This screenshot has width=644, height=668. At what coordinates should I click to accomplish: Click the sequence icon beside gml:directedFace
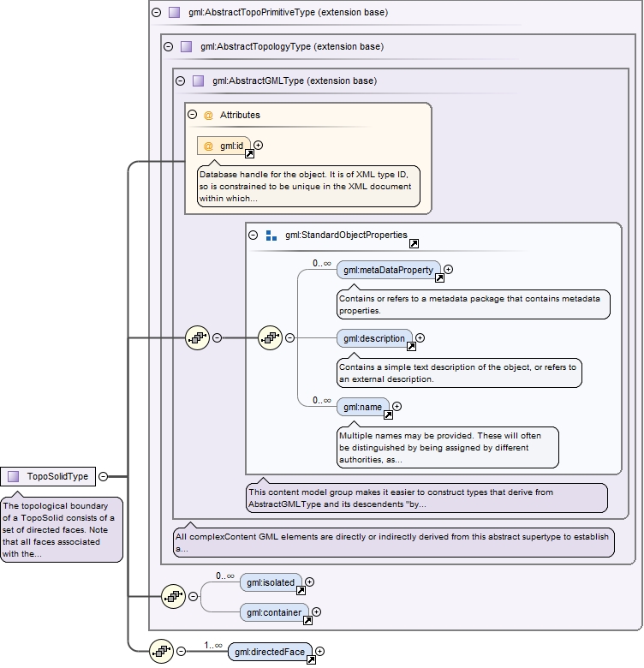tap(161, 651)
